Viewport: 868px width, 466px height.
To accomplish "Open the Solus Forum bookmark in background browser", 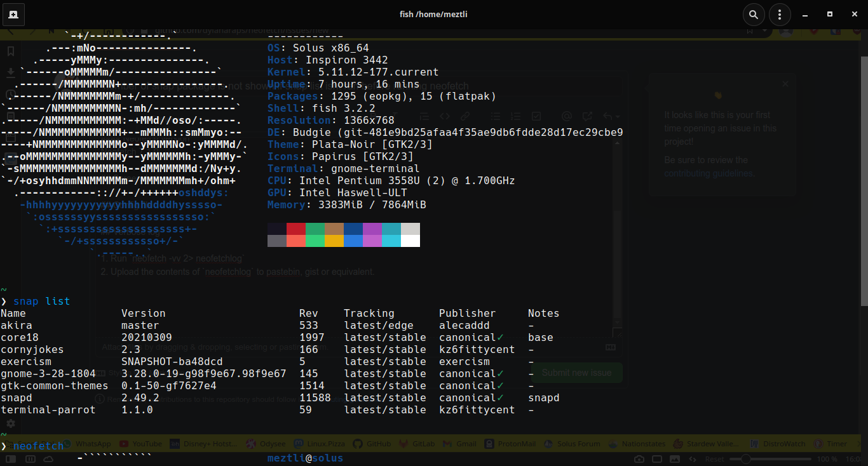I will pos(573,444).
